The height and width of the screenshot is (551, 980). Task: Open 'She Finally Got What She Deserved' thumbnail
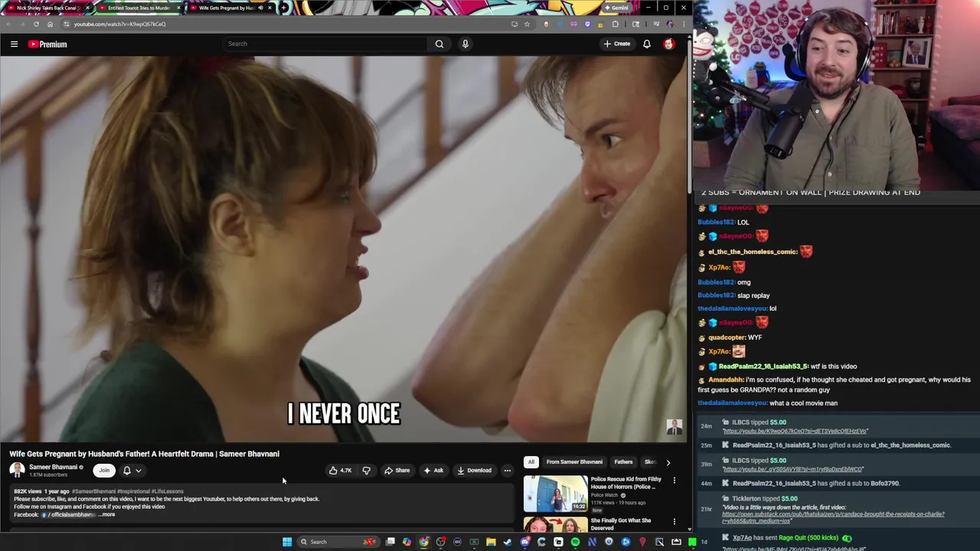[555, 525]
